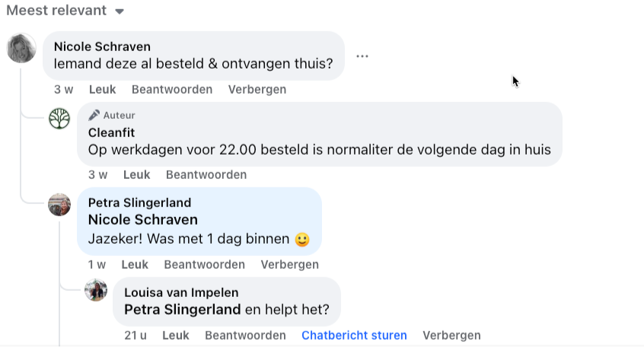Image resolution: width=644 pixels, height=351 pixels.
Task: Click the smiley emoji in Petra's reply
Action: [302, 239]
